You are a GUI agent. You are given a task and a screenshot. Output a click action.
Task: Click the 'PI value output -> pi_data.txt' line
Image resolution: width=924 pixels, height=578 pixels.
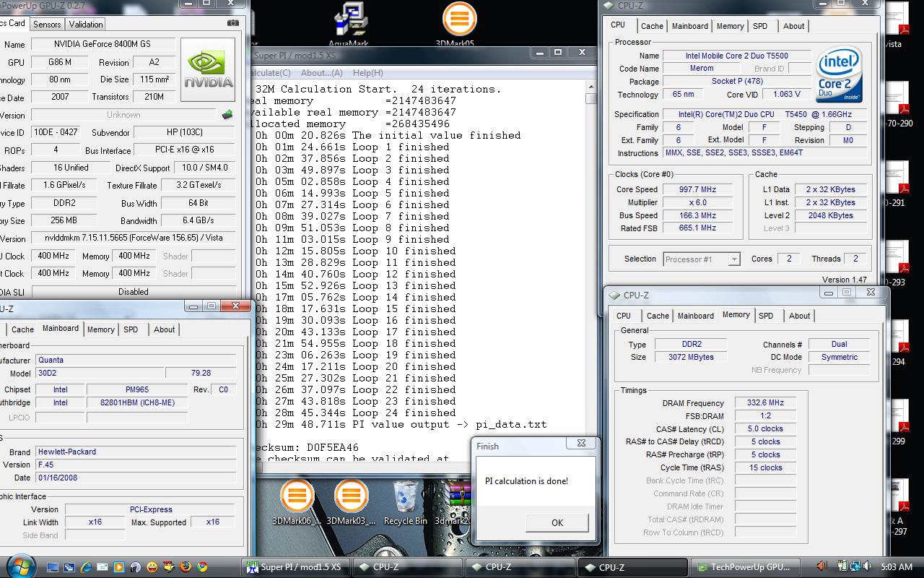tap(401, 424)
